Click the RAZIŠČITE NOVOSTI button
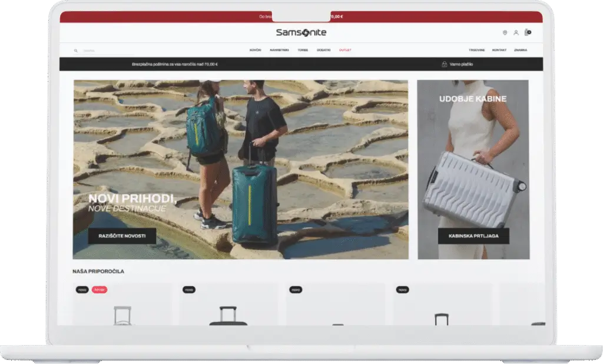The height and width of the screenshot is (364, 603). click(x=123, y=236)
